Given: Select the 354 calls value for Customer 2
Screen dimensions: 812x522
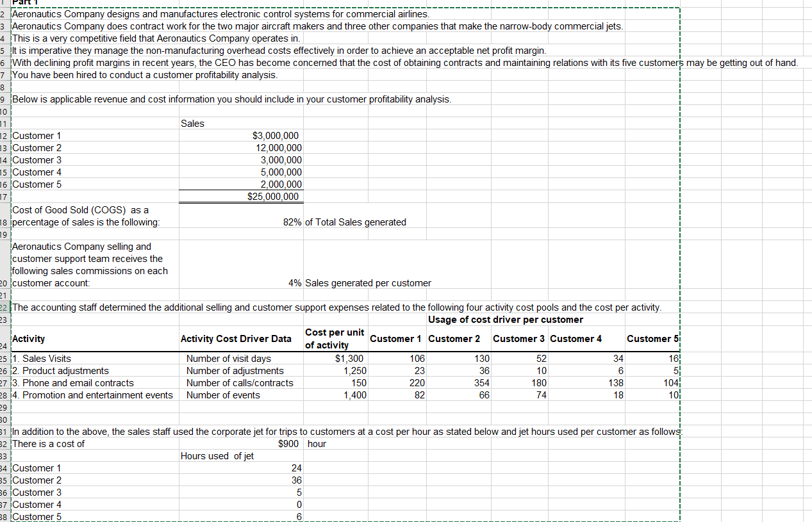Looking at the screenshot, I should (460, 383).
